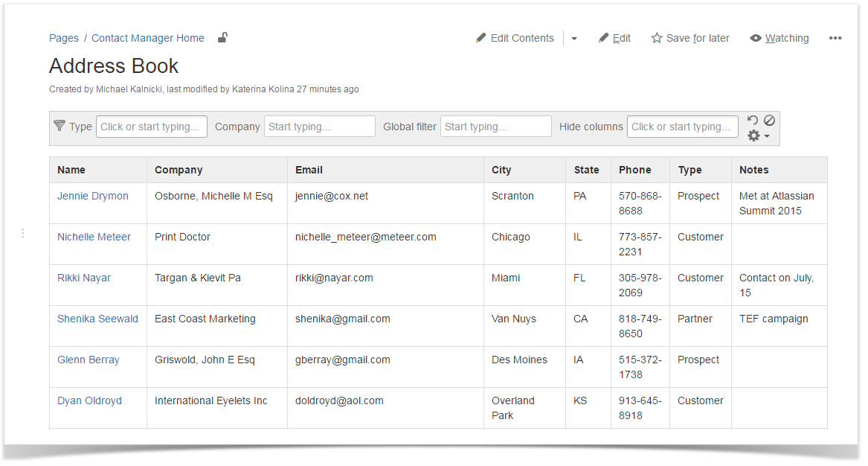868x466 pixels.
Task: Click the funnel filter icon
Action: click(60, 126)
